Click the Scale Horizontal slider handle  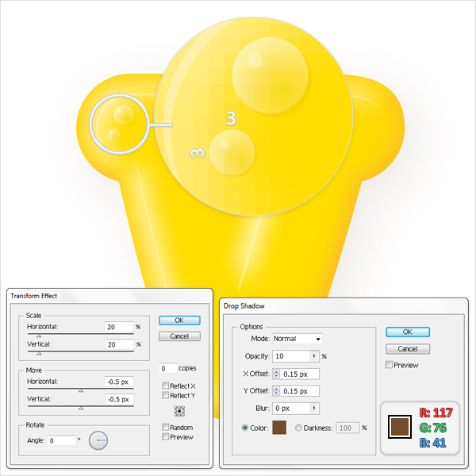pos(39,336)
